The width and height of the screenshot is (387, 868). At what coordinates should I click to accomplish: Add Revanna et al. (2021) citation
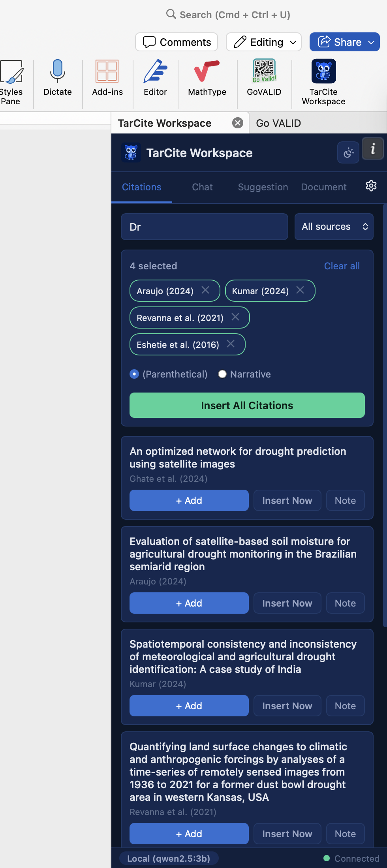pos(189,834)
